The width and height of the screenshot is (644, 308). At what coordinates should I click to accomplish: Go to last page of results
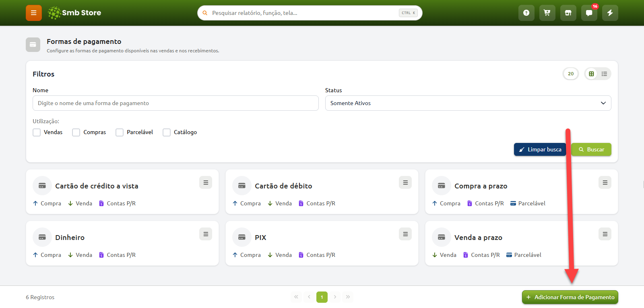(348, 297)
